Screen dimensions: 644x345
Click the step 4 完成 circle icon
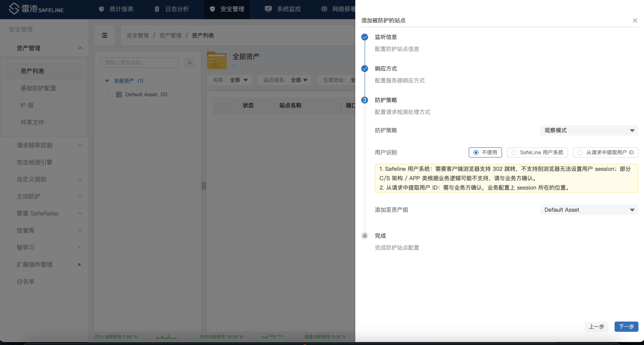point(365,236)
